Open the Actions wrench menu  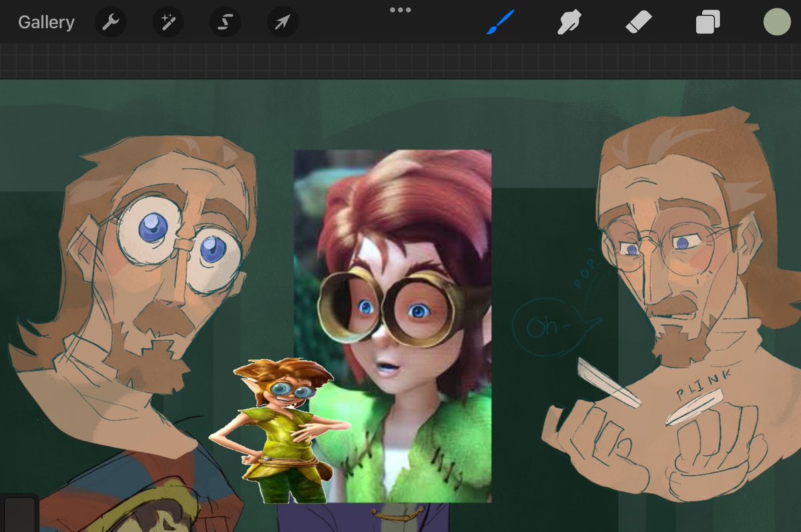click(x=110, y=23)
